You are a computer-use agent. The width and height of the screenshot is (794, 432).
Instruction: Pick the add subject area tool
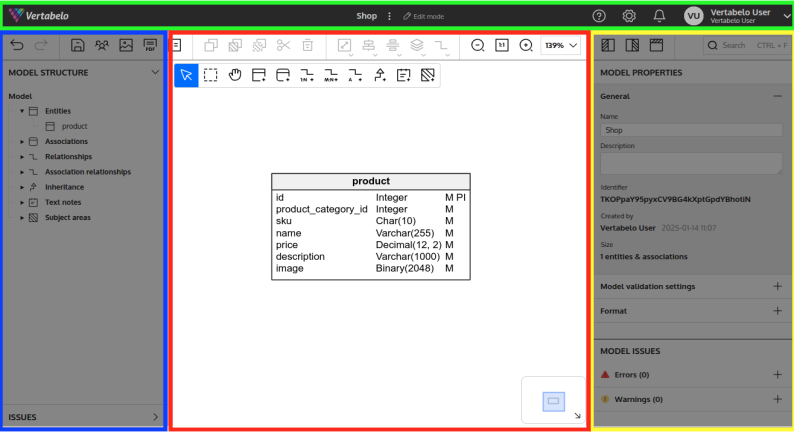click(x=427, y=75)
